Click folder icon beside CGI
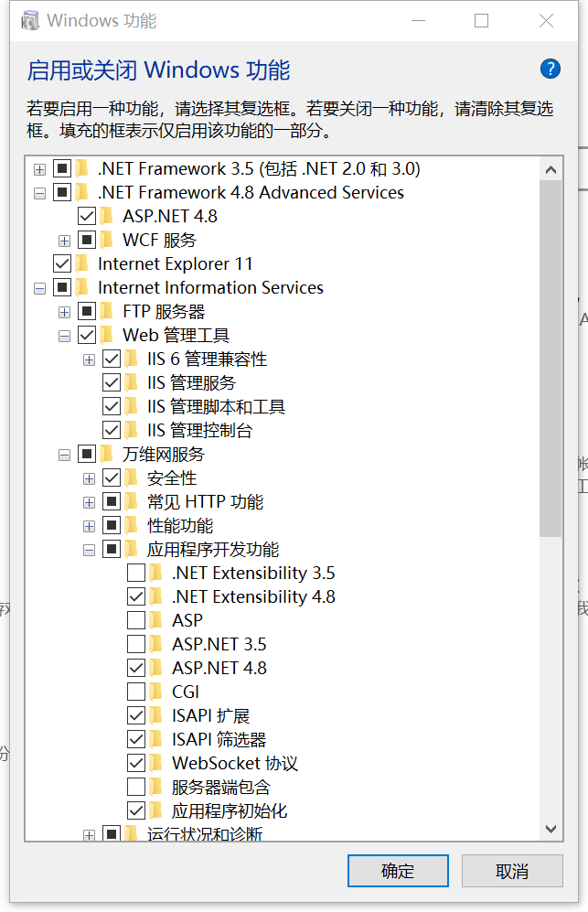 [156, 692]
